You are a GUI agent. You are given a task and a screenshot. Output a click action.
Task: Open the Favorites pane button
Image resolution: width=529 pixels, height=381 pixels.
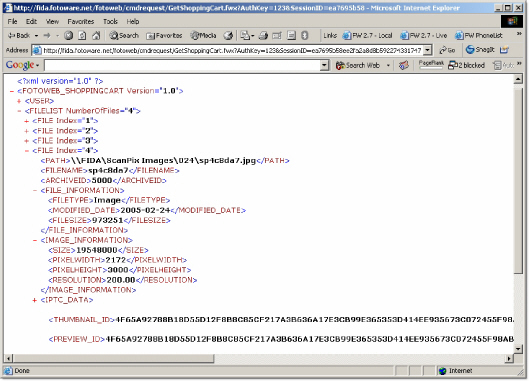[x=164, y=35]
